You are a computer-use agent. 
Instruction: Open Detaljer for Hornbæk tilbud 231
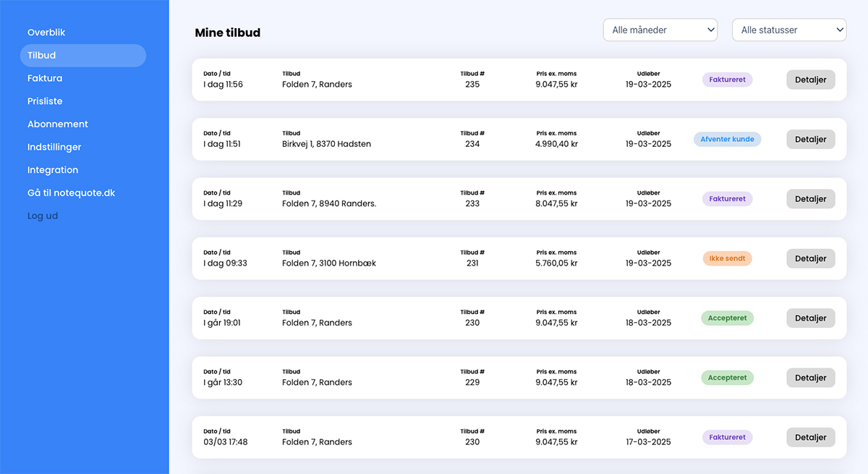tap(810, 258)
